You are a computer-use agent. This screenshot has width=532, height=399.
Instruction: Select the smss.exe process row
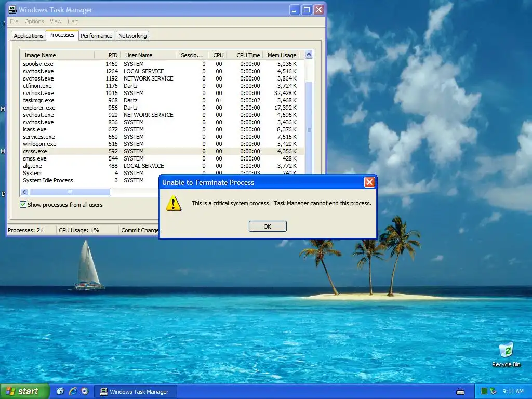(162, 158)
